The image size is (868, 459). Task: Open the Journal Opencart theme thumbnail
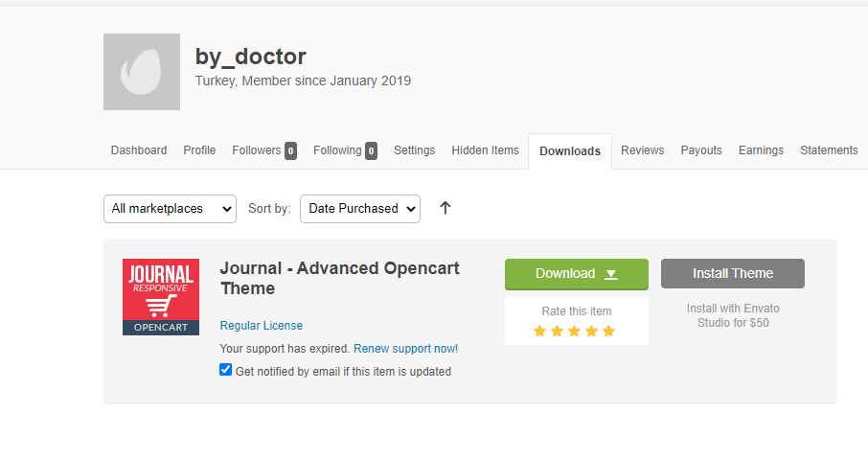pyautogui.click(x=161, y=297)
